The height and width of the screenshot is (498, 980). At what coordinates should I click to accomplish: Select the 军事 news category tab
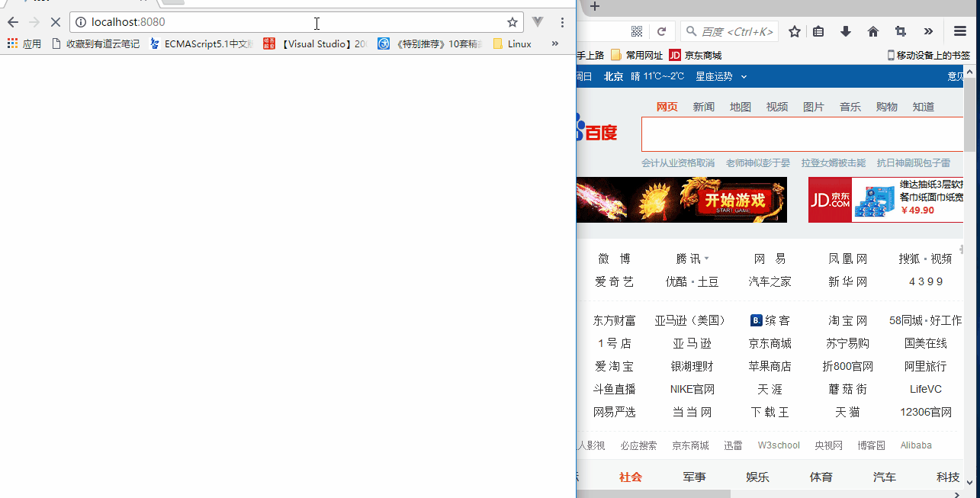(x=694, y=477)
